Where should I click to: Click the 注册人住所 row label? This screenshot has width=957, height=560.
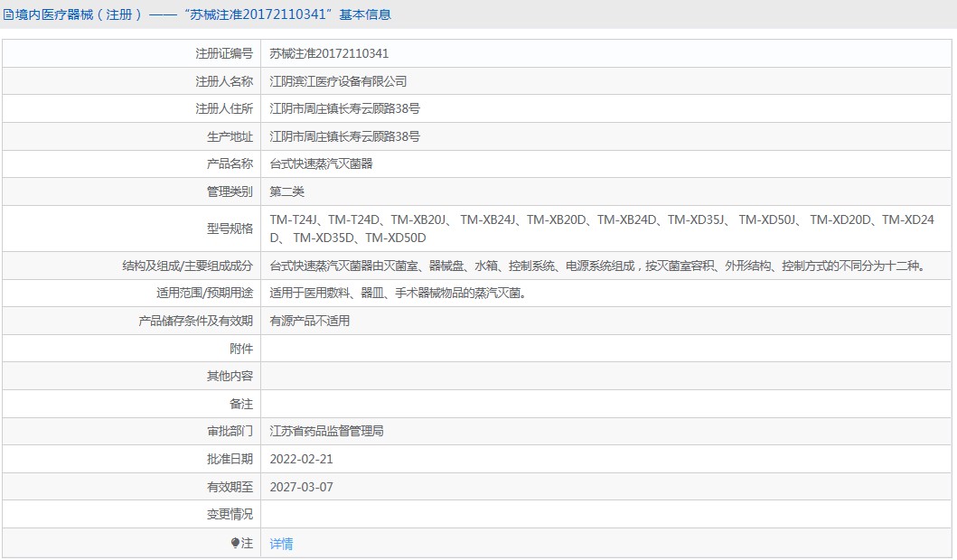224,108
